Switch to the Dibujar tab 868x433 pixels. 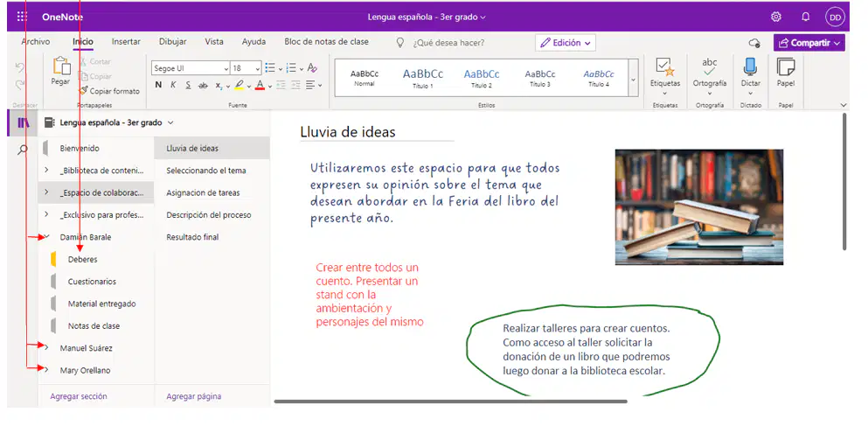pyautogui.click(x=173, y=41)
